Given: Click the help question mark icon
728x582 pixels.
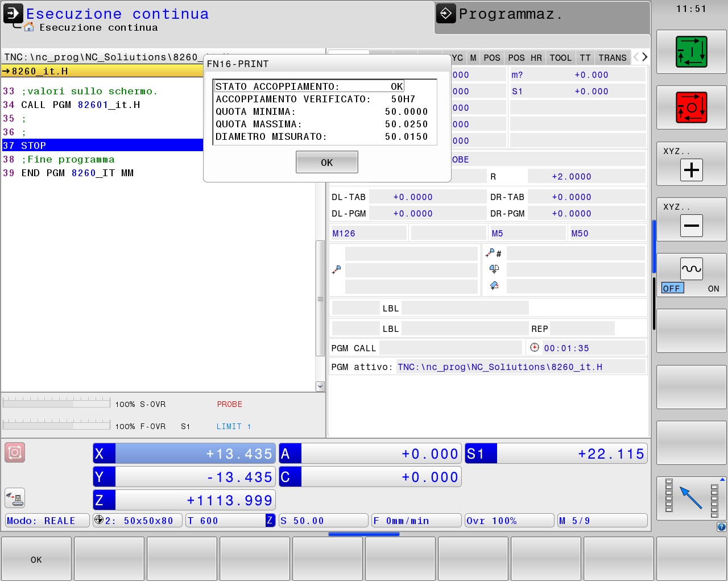Looking at the screenshot, I should pyautogui.click(x=721, y=527).
